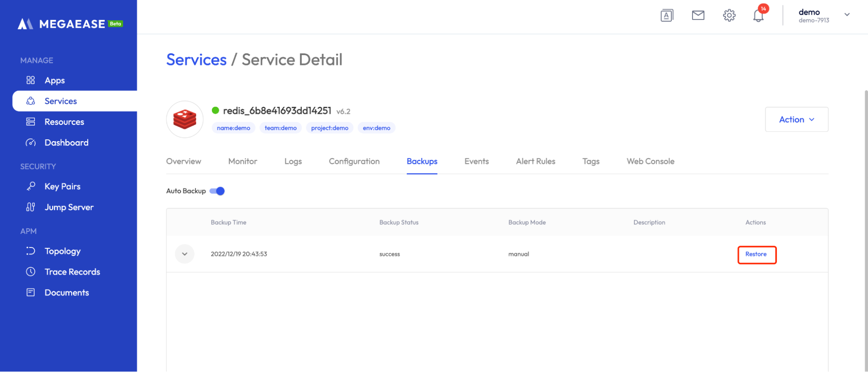
Task: Click the Services icon in sidebar
Action: tap(30, 101)
